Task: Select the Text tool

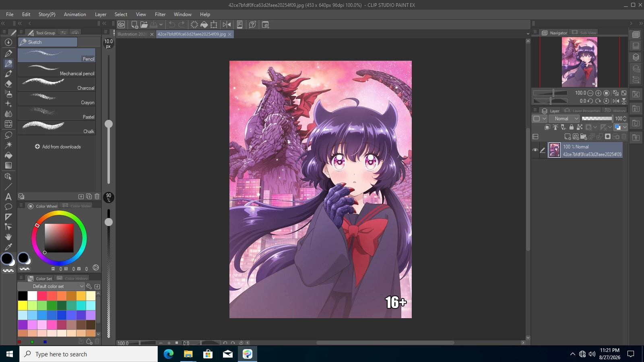Action: 8,197
